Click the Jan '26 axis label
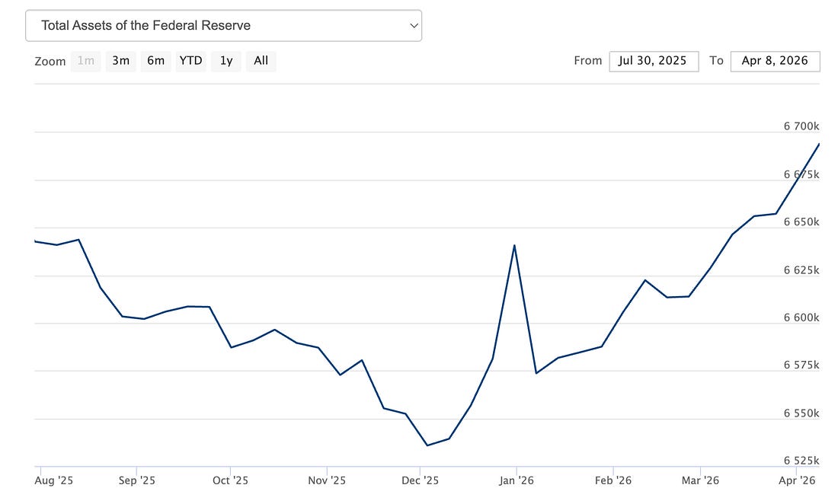Image resolution: width=838 pixels, height=504 pixels. 517,480
